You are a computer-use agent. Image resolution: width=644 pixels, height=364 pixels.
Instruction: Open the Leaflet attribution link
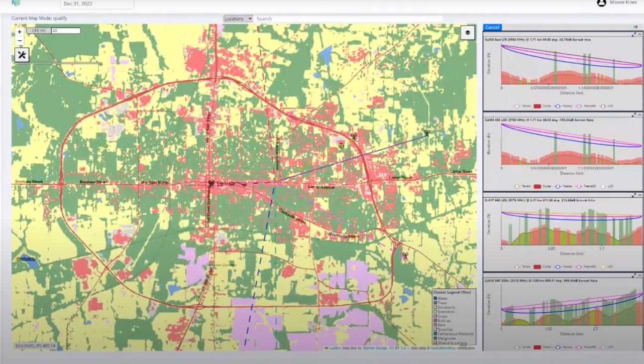pyautogui.click(x=334, y=348)
